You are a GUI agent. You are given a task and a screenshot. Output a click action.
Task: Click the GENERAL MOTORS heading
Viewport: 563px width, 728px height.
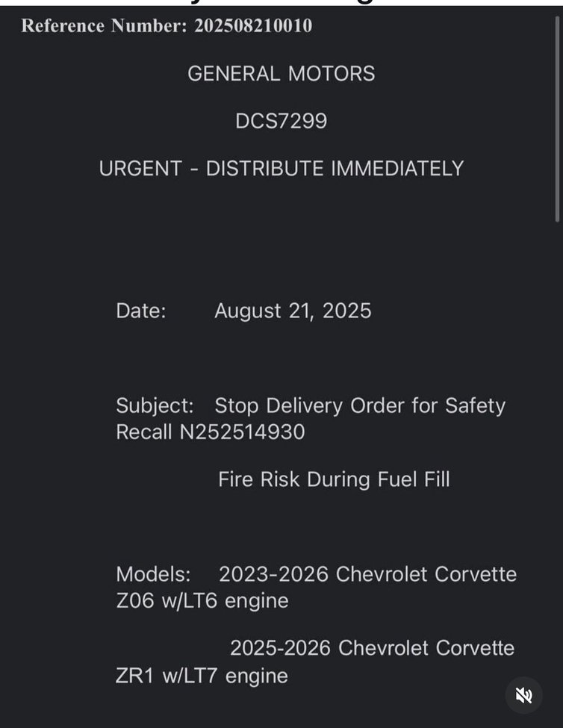pyautogui.click(x=281, y=74)
